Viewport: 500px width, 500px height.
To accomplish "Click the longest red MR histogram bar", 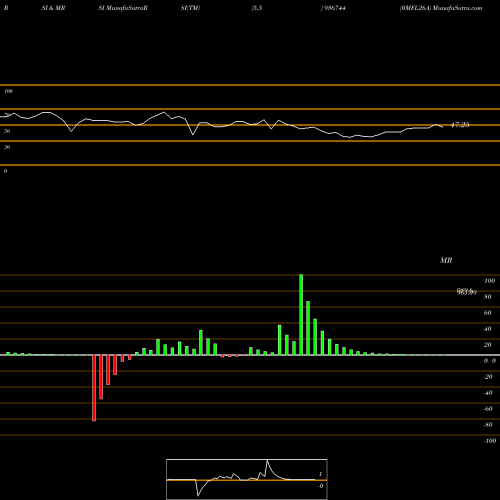I will click(94, 388).
